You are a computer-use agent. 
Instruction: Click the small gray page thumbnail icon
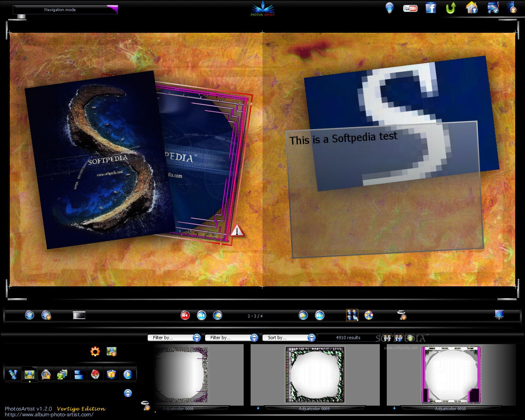79,315
